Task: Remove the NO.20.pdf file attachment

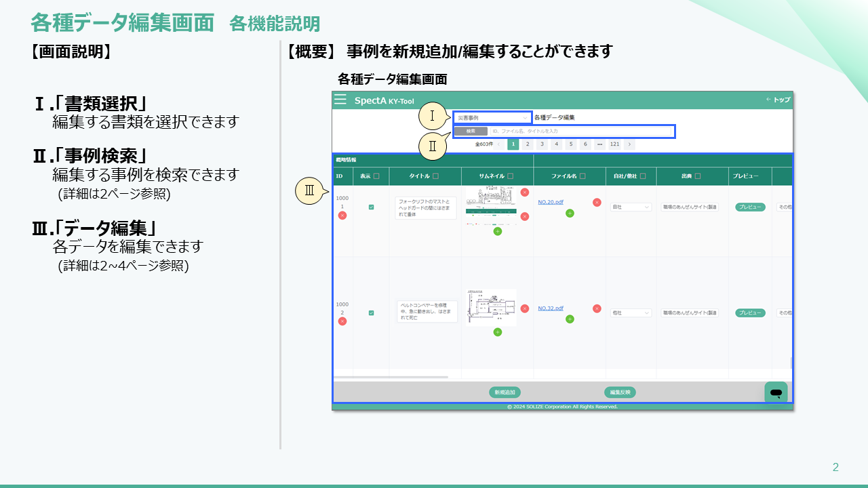Action: click(597, 202)
